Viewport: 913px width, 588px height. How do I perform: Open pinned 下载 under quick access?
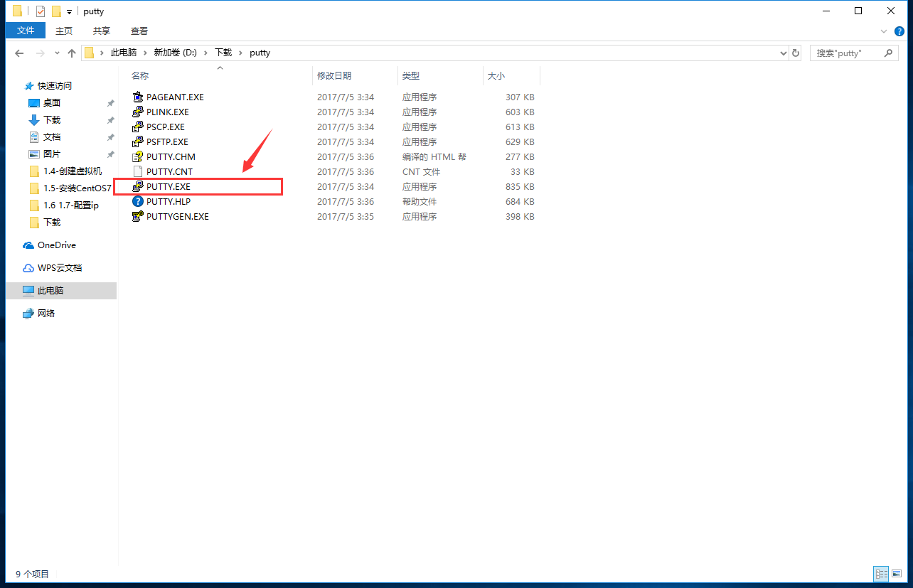51,120
